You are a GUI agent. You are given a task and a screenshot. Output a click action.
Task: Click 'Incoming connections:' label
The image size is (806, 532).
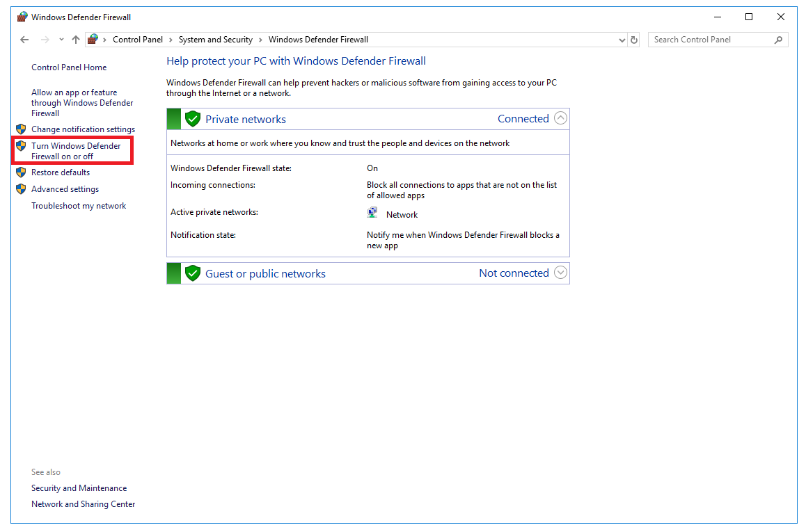[213, 185]
